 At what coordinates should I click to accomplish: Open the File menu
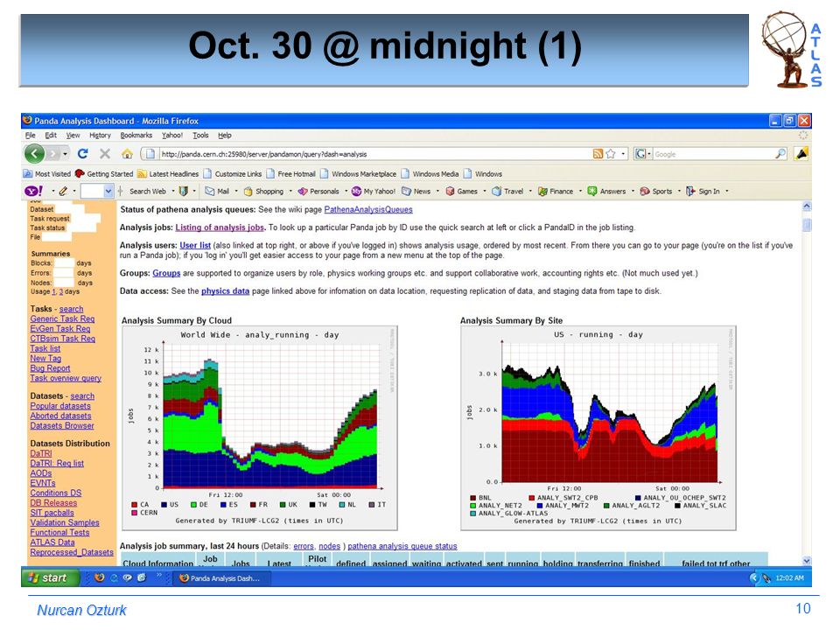click(31, 136)
